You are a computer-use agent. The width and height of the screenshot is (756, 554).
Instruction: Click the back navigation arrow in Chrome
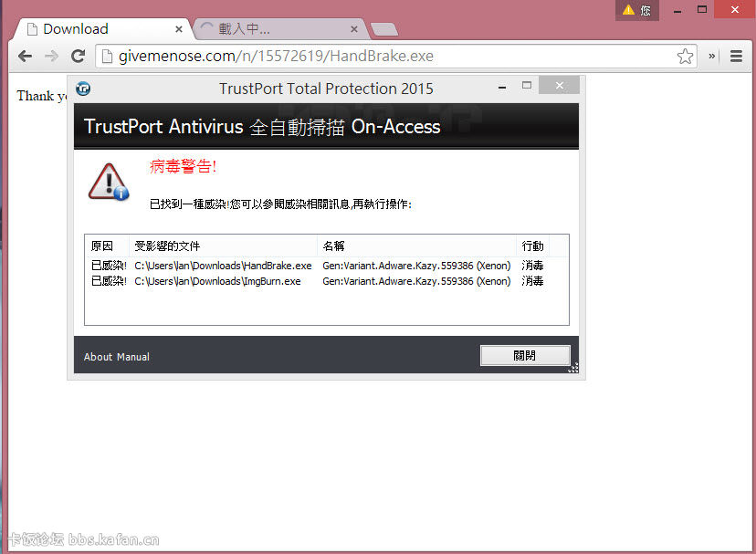click(25, 57)
